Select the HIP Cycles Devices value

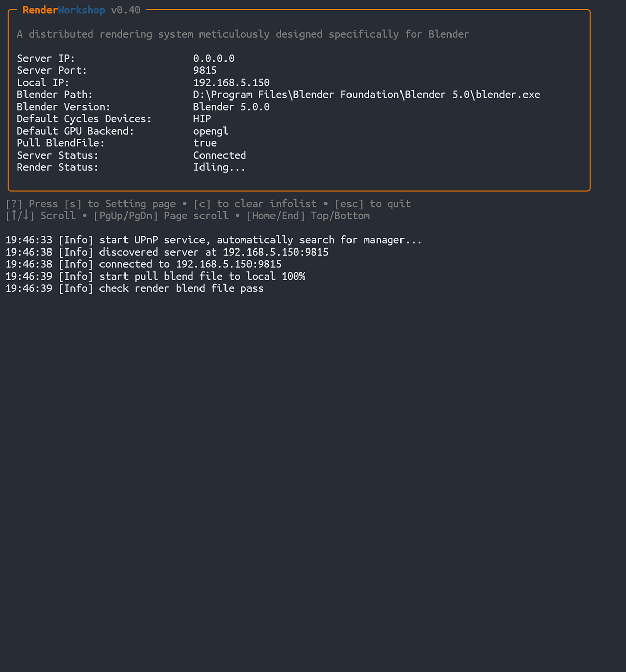point(202,119)
